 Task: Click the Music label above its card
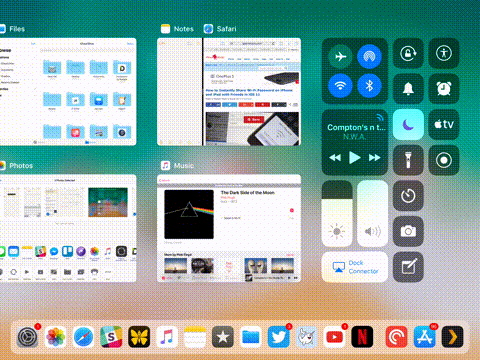click(x=184, y=166)
